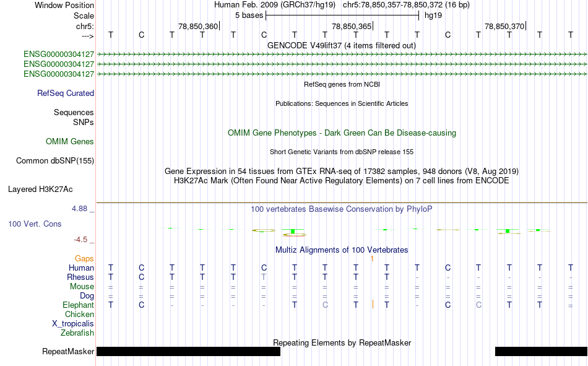This screenshot has height=366, width=588.
Task: Click the GENCODE V49lift37 track title
Action: [x=342, y=45]
